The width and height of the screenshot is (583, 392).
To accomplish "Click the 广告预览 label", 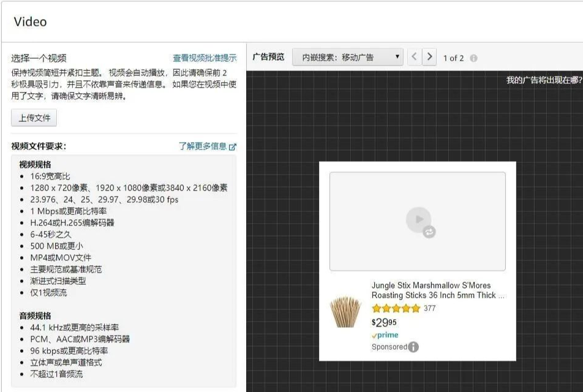I will point(268,57).
